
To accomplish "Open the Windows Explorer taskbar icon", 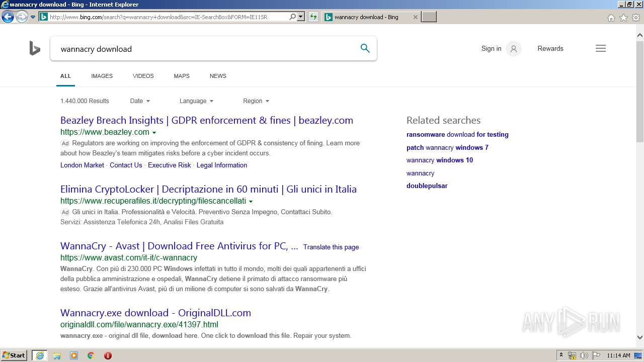I will (57, 355).
